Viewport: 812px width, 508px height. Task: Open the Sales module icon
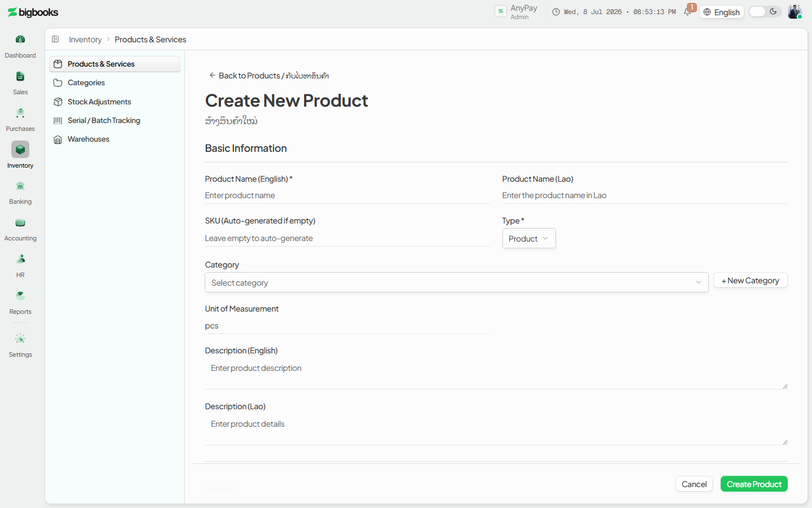20,76
